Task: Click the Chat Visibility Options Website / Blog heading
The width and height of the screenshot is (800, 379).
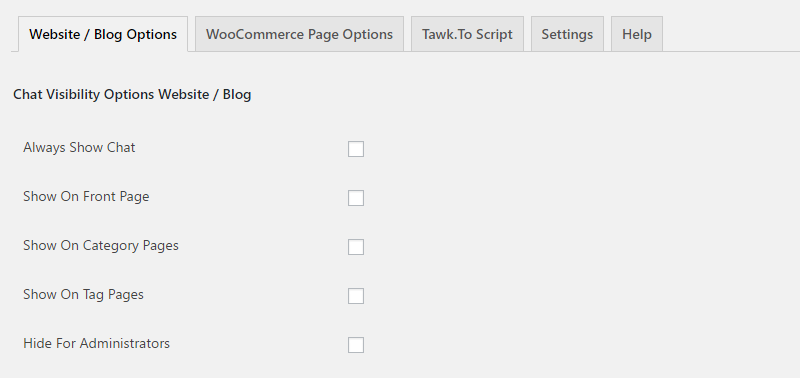Action: click(x=132, y=94)
